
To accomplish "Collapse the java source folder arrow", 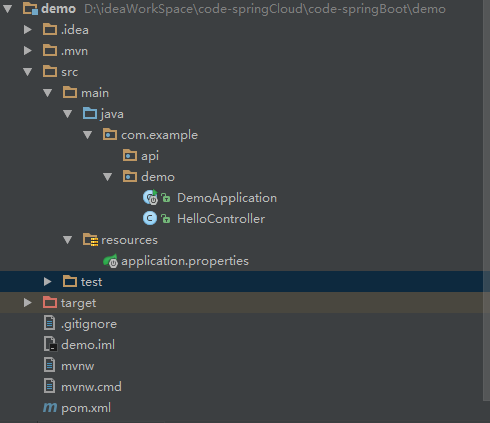I will [68, 114].
